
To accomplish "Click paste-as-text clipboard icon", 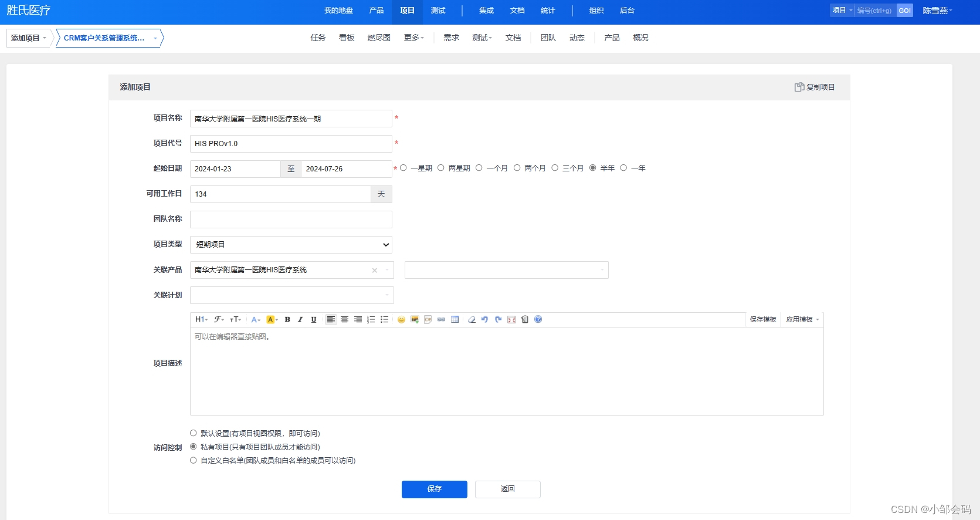I will [x=525, y=319].
